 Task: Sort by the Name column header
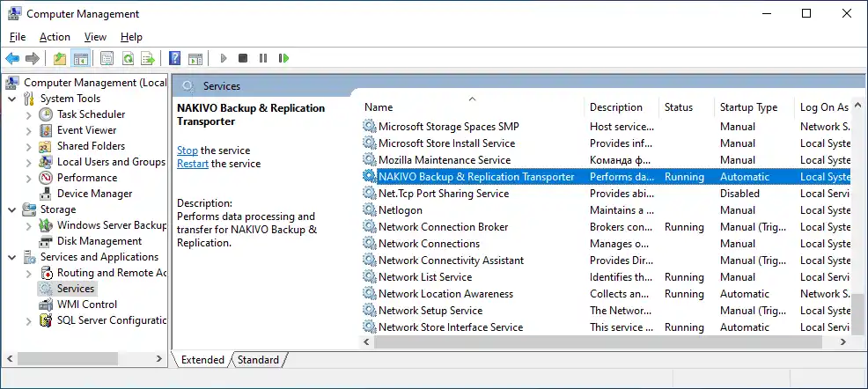472,107
